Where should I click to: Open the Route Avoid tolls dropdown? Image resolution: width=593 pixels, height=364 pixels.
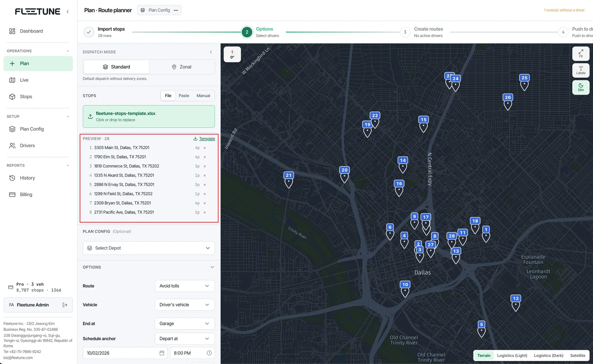[185, 286]
